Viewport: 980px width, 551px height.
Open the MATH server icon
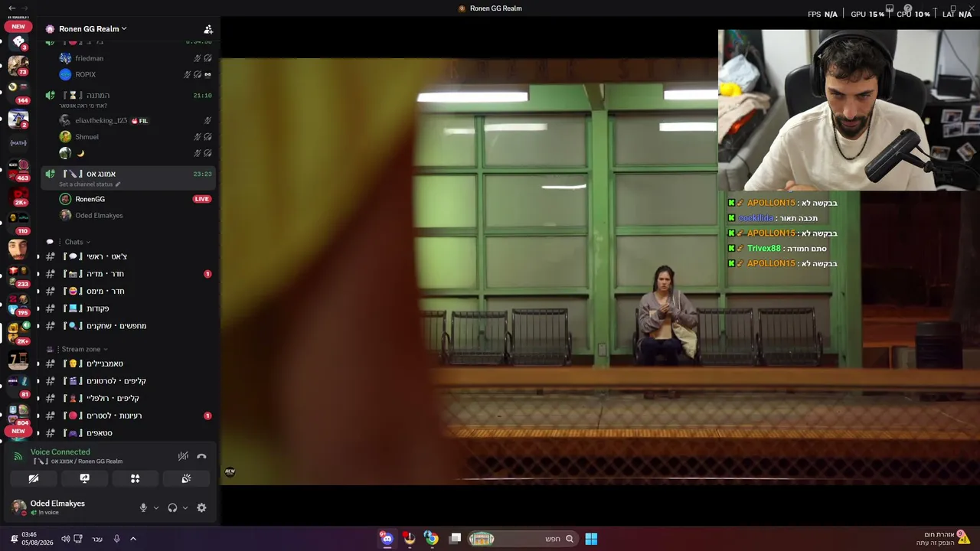(18, 142)
